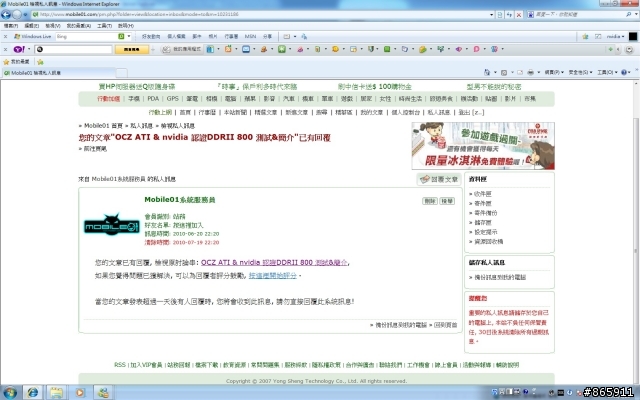640x400 pixels.
Task: Click the Refresh icon beside the address bar
Action: 509,15
